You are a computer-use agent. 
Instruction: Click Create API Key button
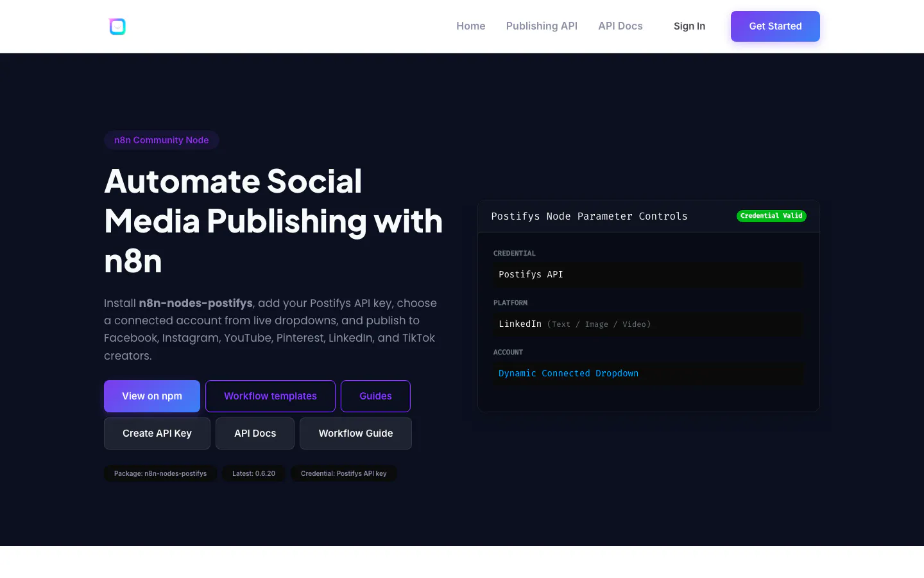point(157,433)
